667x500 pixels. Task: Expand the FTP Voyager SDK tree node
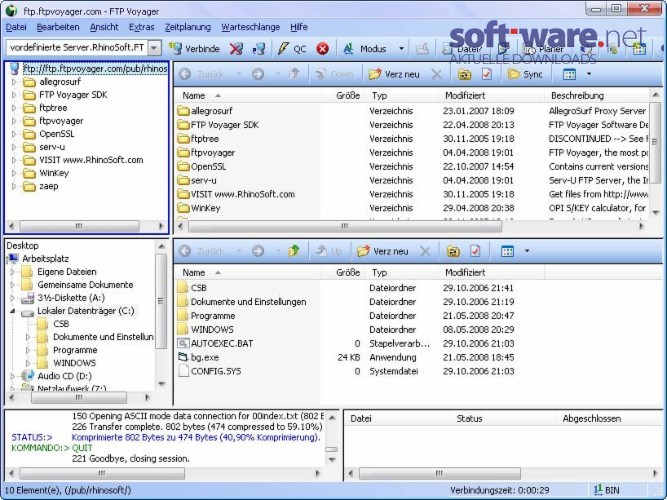point(14,95)
